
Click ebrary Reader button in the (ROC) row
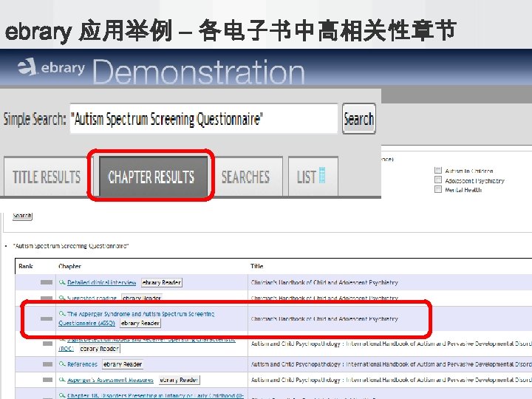click(100, 349)
